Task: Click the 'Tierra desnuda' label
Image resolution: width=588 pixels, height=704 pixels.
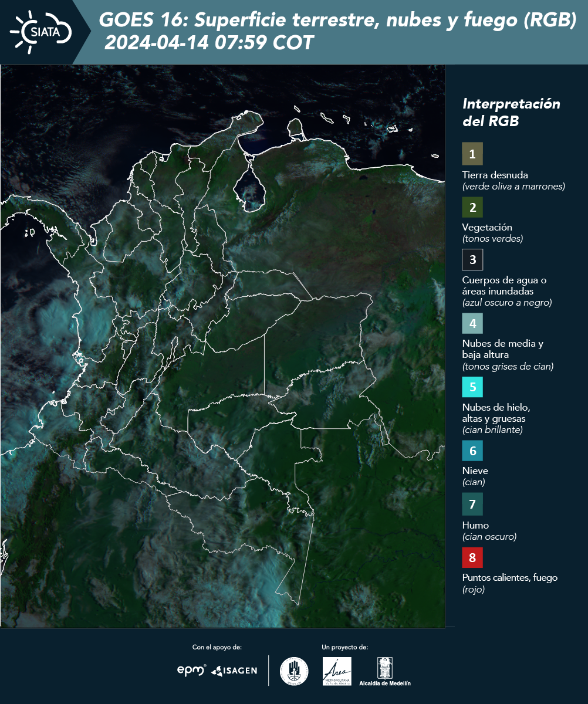Action: [495, 175]
